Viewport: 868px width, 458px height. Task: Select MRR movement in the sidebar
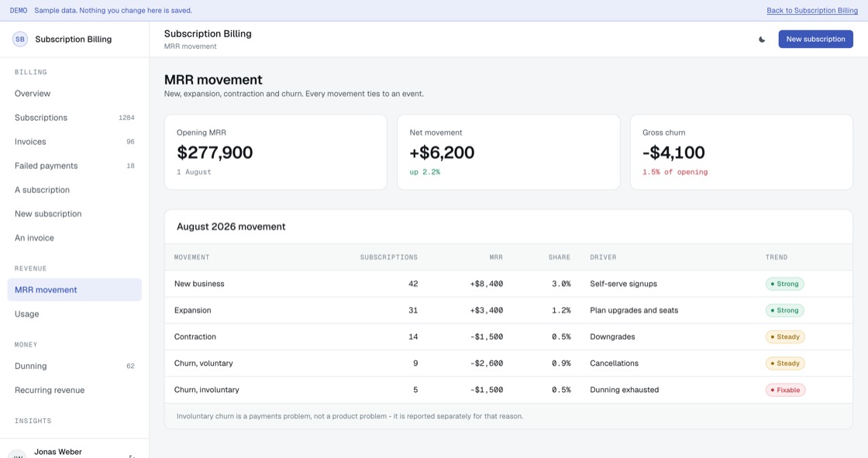[x=74, y=290]
